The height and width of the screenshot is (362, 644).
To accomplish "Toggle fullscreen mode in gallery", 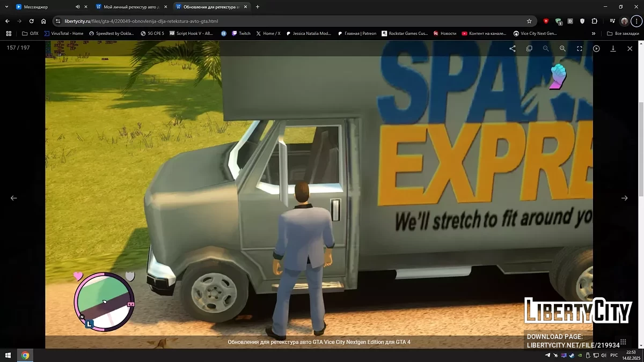I will [x=580, y=48].
